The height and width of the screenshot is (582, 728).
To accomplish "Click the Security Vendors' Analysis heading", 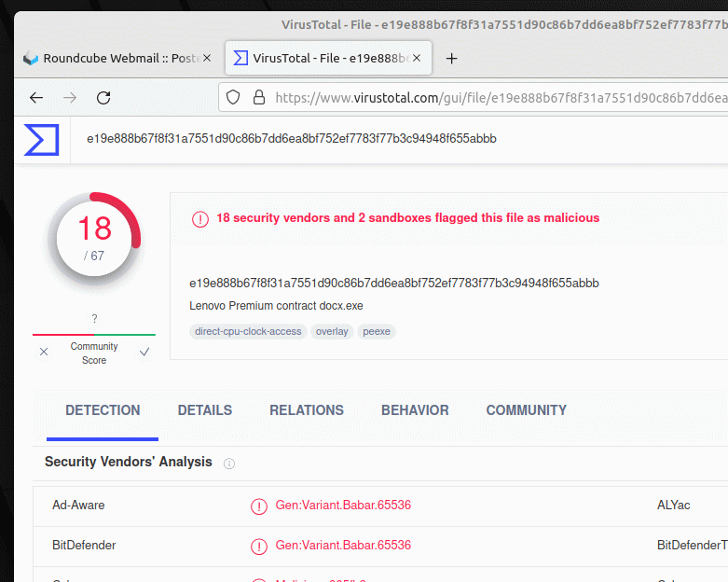I will [128, 462].
